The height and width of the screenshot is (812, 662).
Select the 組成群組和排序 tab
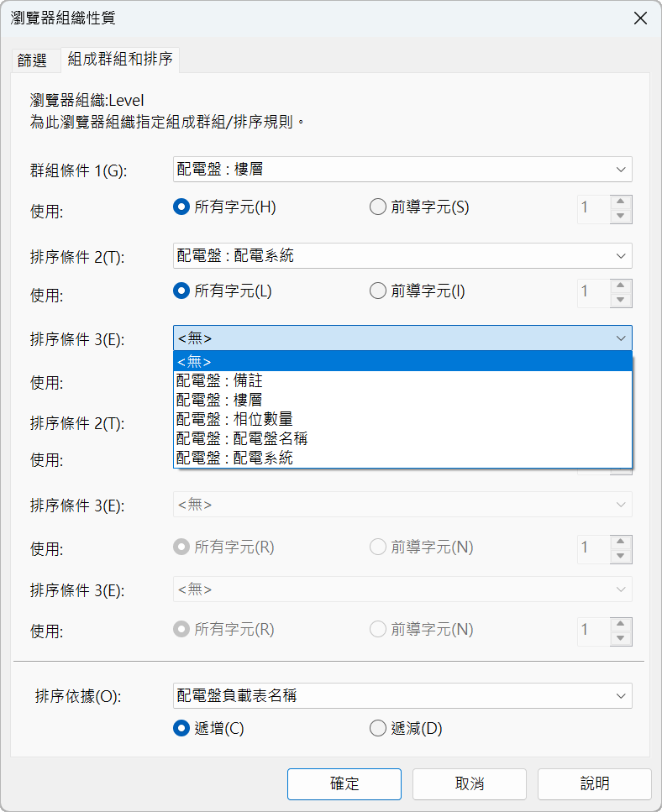point(120,59)
